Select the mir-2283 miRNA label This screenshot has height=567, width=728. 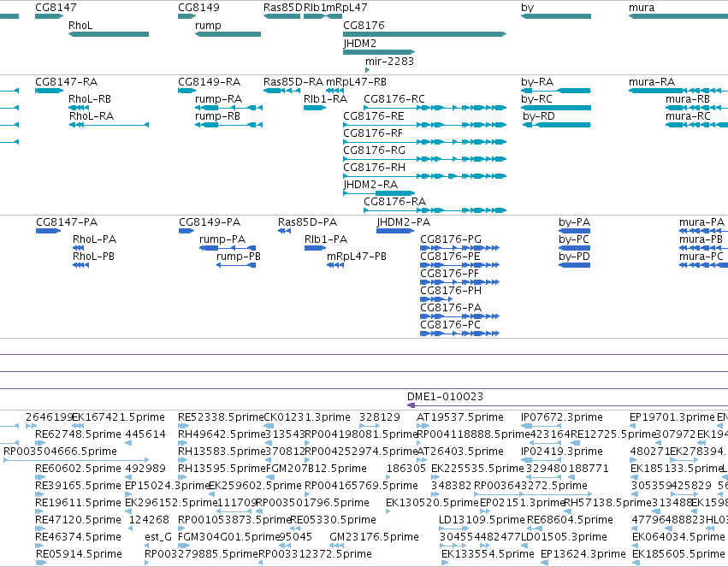coord(389,62)
